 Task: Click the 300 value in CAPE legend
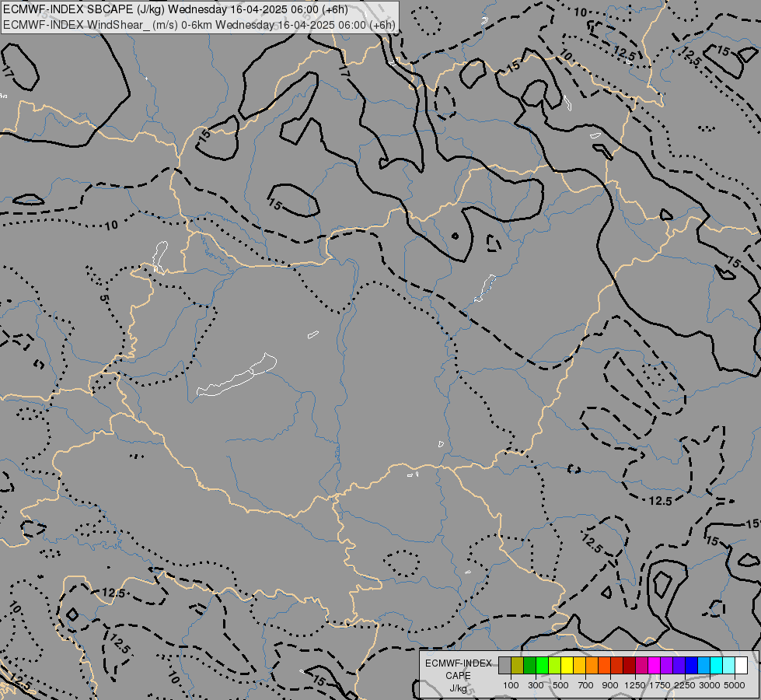(536, 685)
